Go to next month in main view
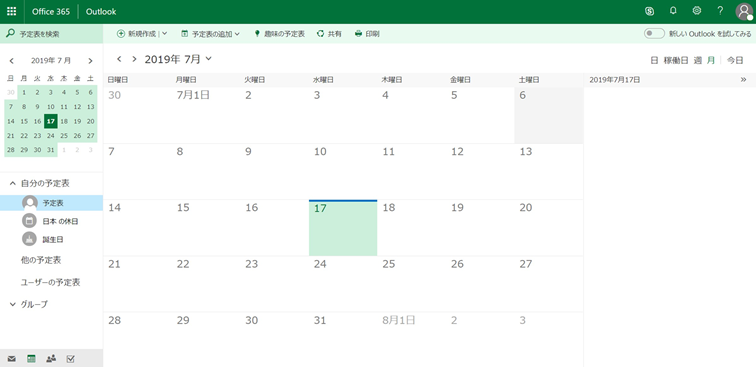Screen dimensions: 756x367 pyautogui.click(x=134, y=59)
